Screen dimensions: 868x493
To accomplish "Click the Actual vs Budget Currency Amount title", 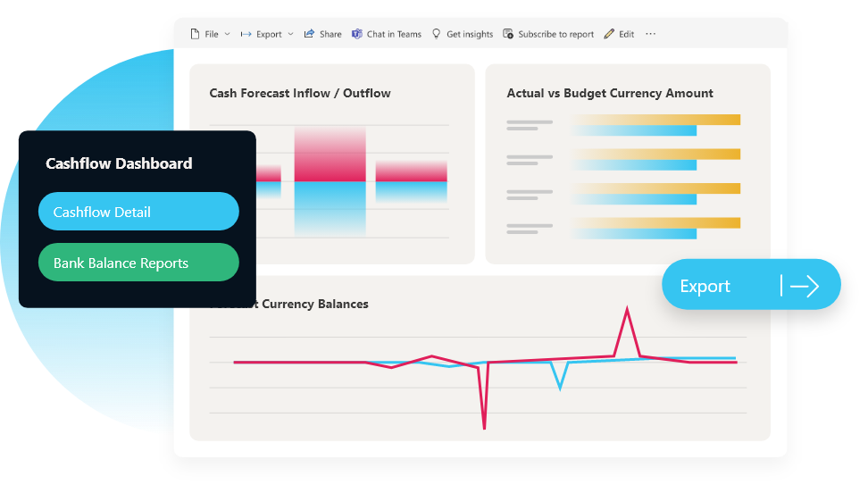I will (x=609, y=93).
